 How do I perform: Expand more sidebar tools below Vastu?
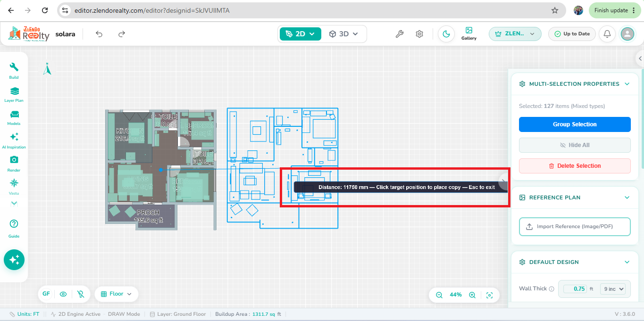tap(14, 204)
